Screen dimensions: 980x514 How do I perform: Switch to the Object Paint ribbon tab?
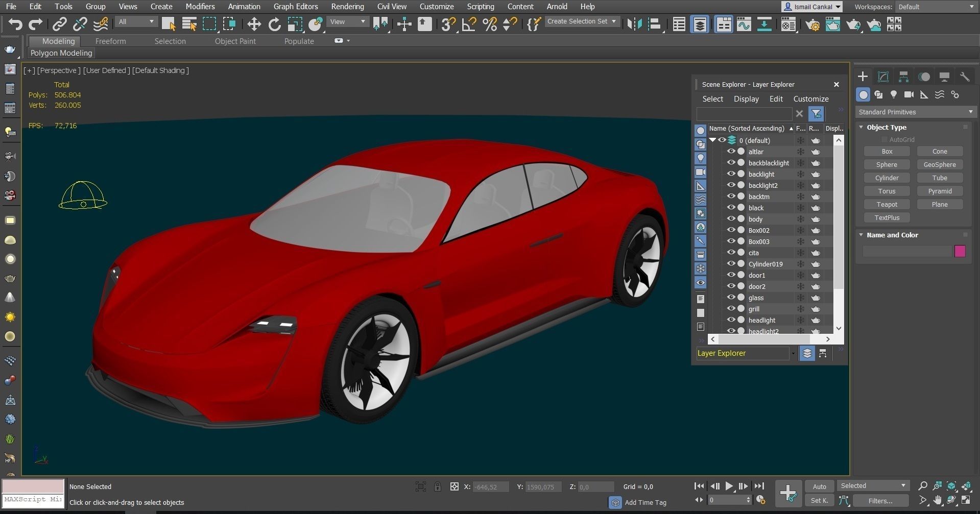tap(235, 41)
